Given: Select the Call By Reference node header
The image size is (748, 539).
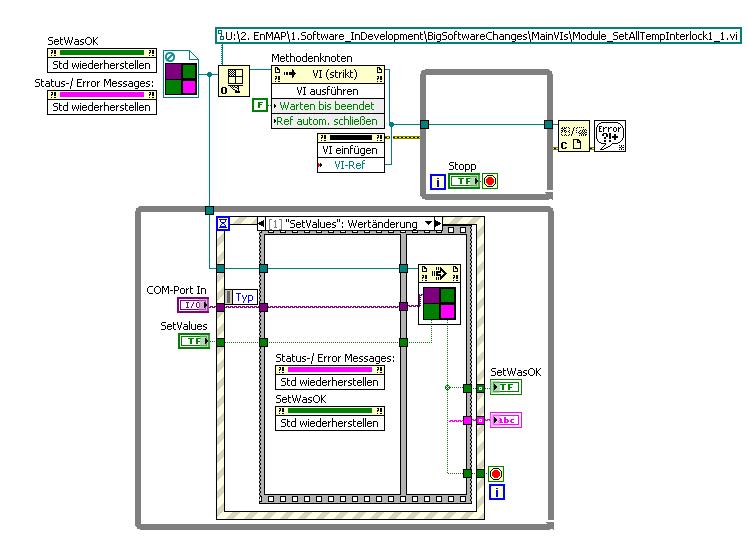Looking at the screenshot, I should coord(439,274).
